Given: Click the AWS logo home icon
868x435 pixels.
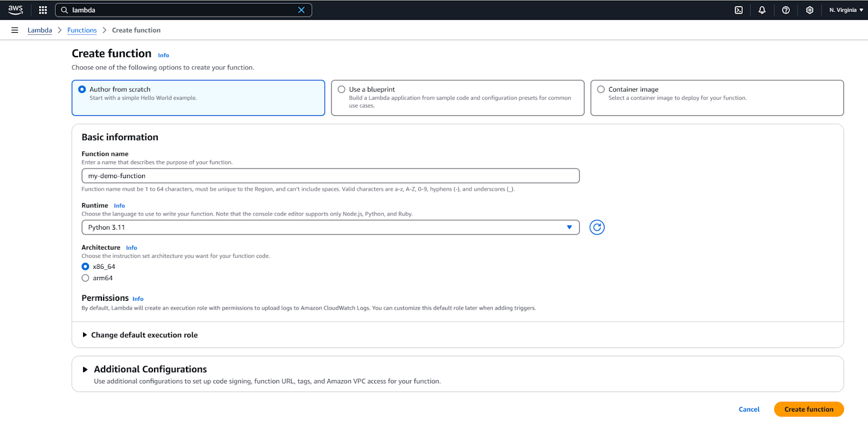Looking at the screenshot, I should [x=15, y=10].
